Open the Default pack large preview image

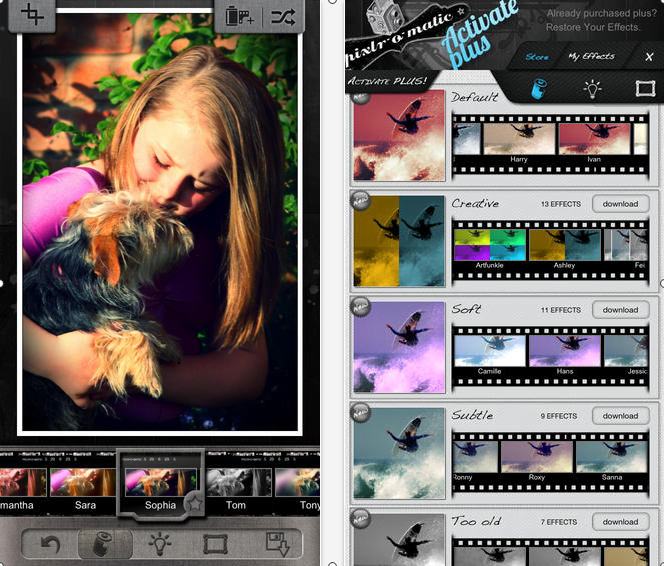click(x=399, y=135)
